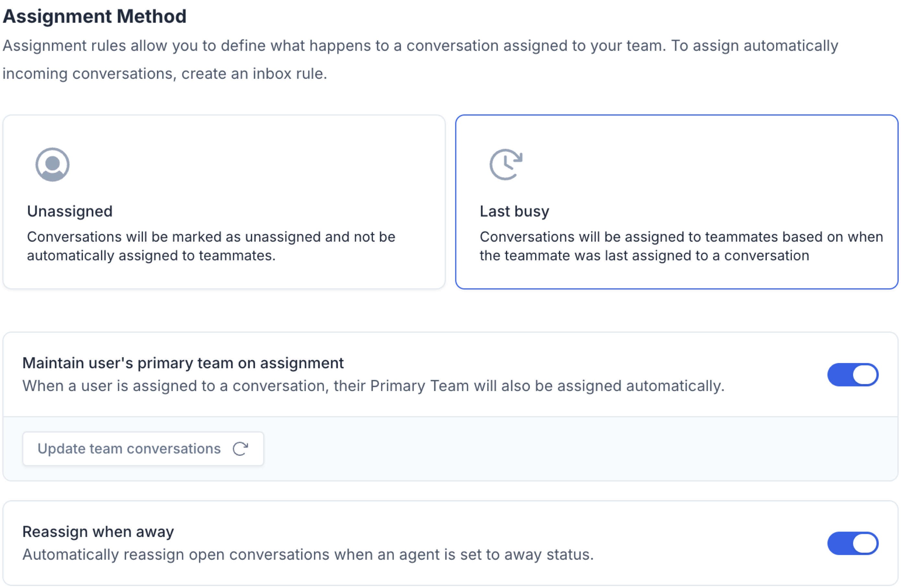
Task: Click the Primary Team auto-assignment description text
Action: point(373,386)
